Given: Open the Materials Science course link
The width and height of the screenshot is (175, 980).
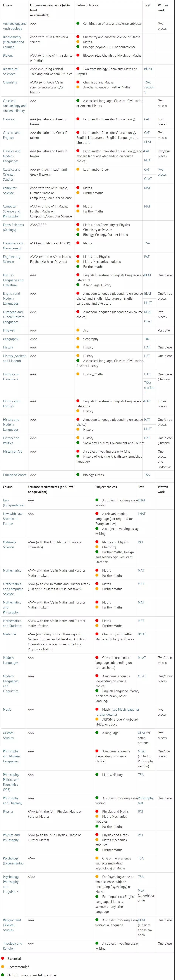Looking at the screenshot, I should (9, 544).
